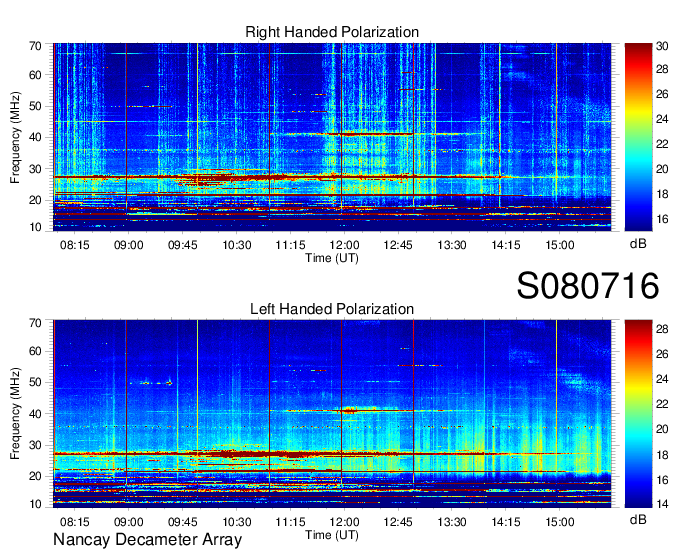Click the intense 27 MHz emission near 10:20 in top spectrogram
The image size is (680, 552).
[223, 177]
